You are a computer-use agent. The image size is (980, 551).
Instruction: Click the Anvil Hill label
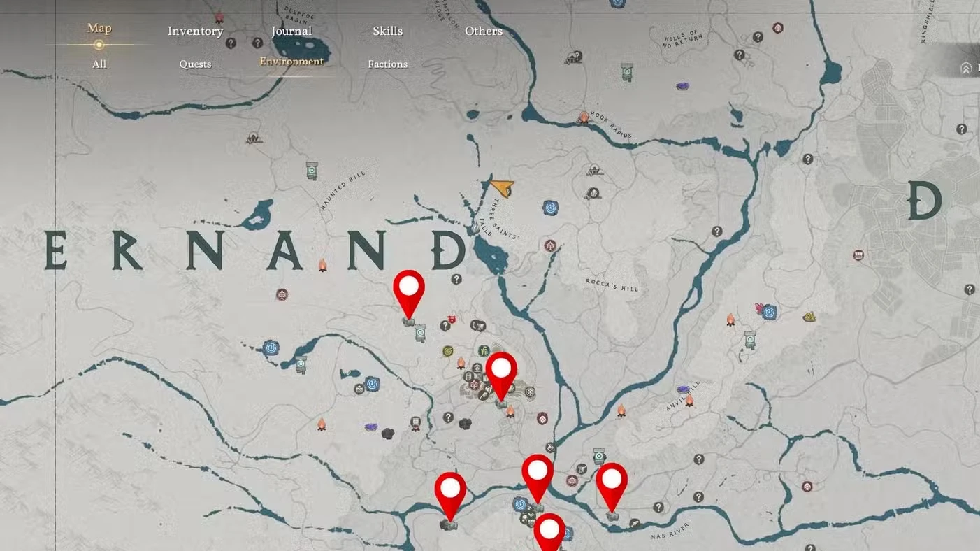click(682, 396)
